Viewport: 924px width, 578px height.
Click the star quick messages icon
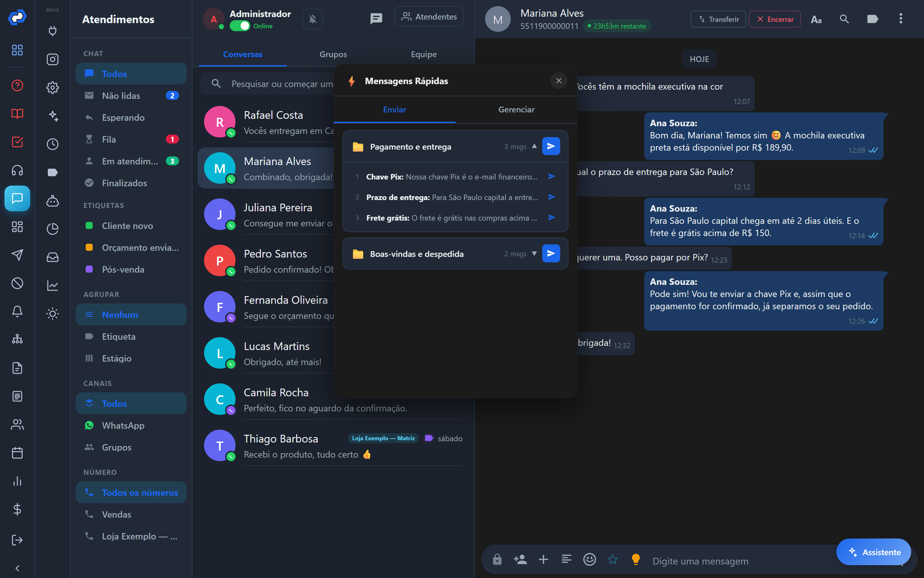pyautogui.click(x=612, y=560)
